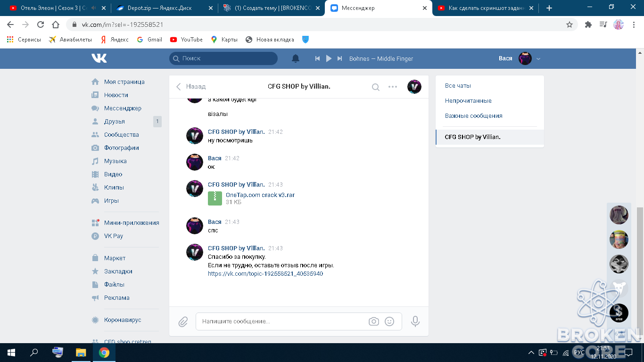Image resolution: width=644 pixels, height=362 pixels.
Task: Open CFG SHOP avatar in chat header
Action: (x=414, y=87)
